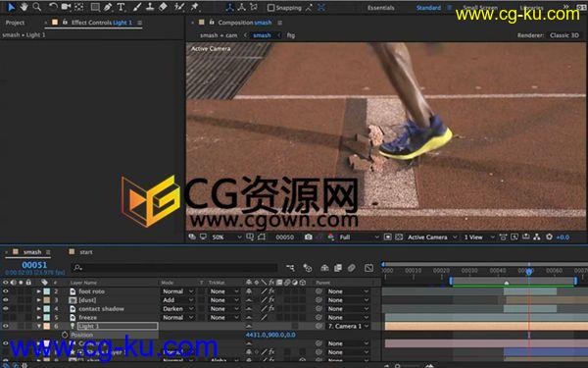
Task: Click the fbg composition breadcrumb
Action: tap(291, 35)
